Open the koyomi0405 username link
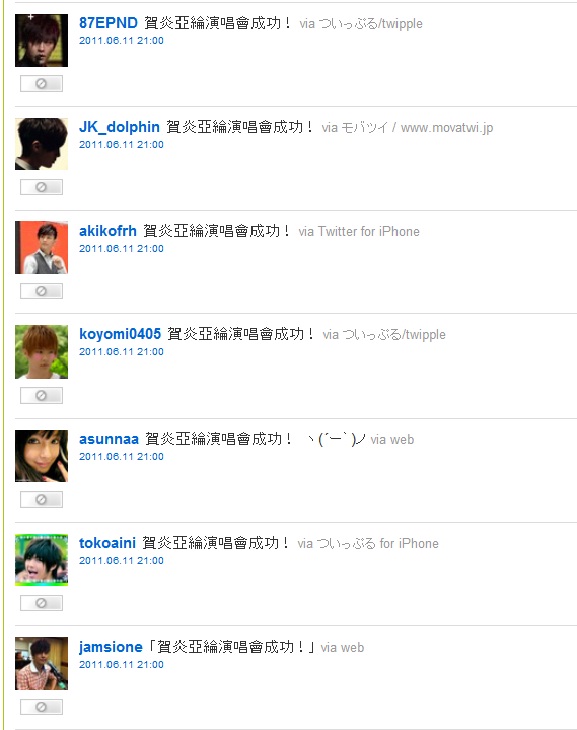 tap(120, 334)
